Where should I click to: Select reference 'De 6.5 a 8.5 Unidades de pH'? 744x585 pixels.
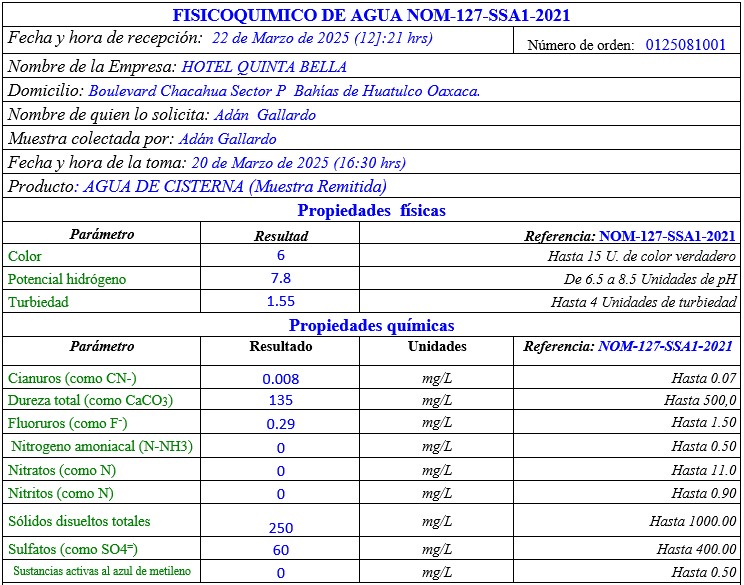coord(650,279)
